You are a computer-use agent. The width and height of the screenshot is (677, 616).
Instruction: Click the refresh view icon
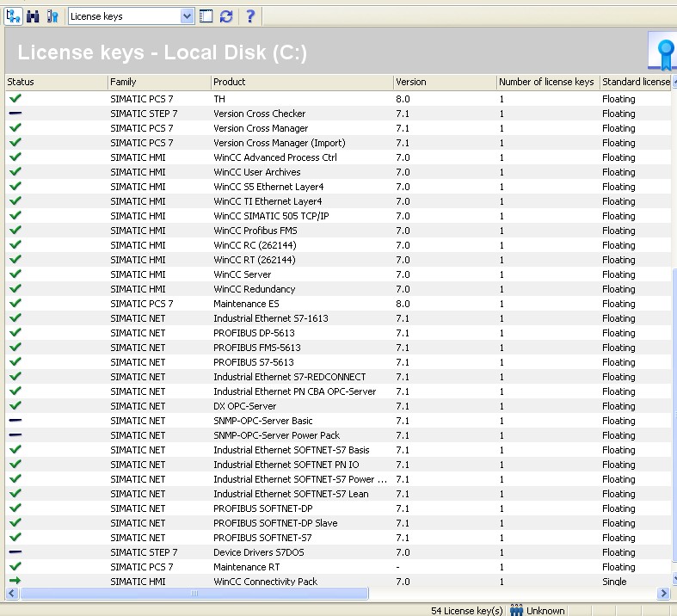click(x=226, y=16)
